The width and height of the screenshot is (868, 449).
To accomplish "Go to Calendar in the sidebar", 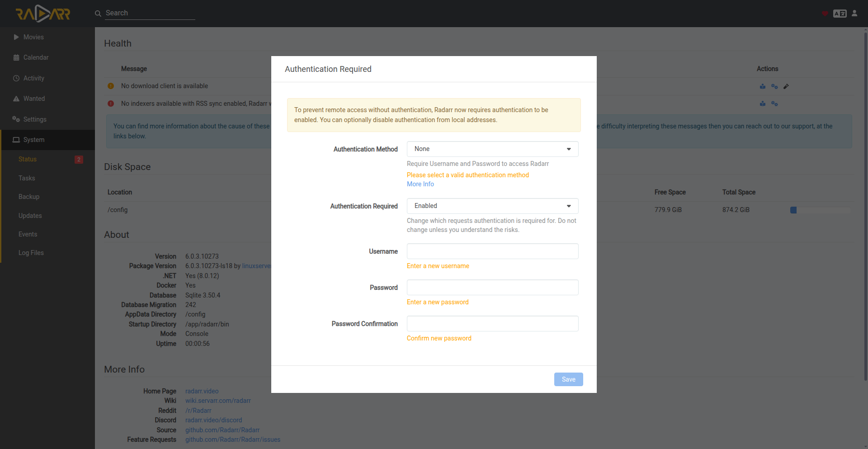I will pos(36,57).
